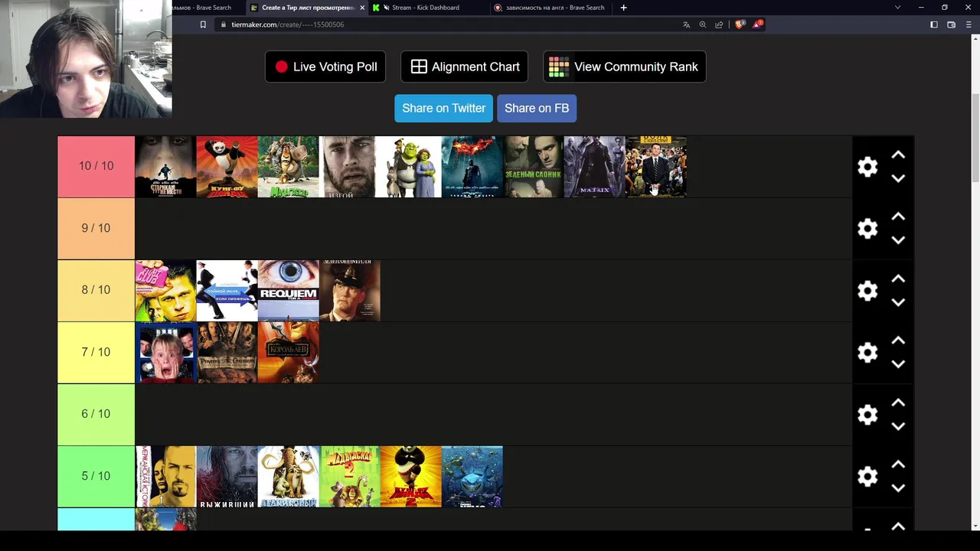Move 5 / 10 tier row up
Viewport: 980px width, 551px height.
click(898, 465)
